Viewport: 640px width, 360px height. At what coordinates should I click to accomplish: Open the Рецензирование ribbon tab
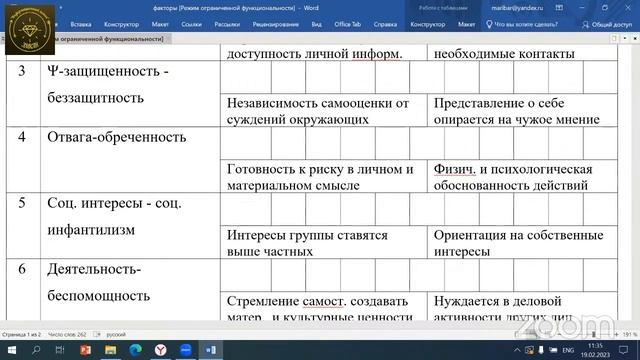[276, 24]
